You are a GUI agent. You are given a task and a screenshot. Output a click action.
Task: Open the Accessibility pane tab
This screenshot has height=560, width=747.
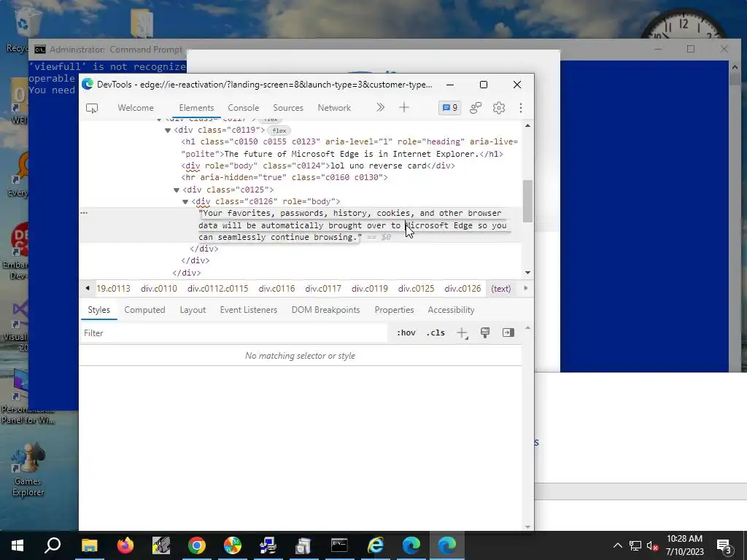[x=451, y=310]
